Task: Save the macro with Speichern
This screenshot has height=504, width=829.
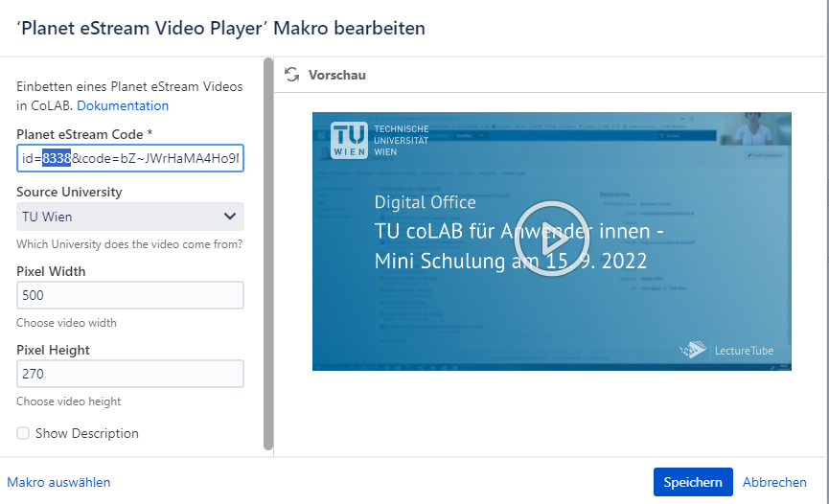Action: click(x=693, y=482)
